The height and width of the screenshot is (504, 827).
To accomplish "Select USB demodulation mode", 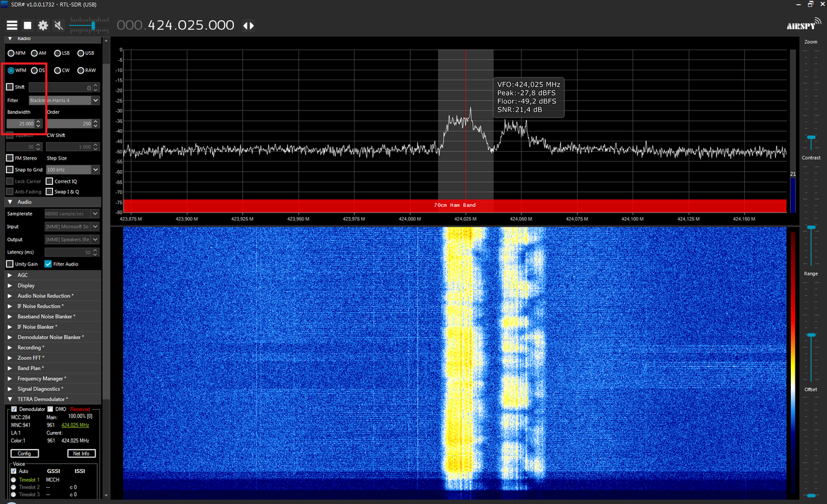I will [85, 53].
